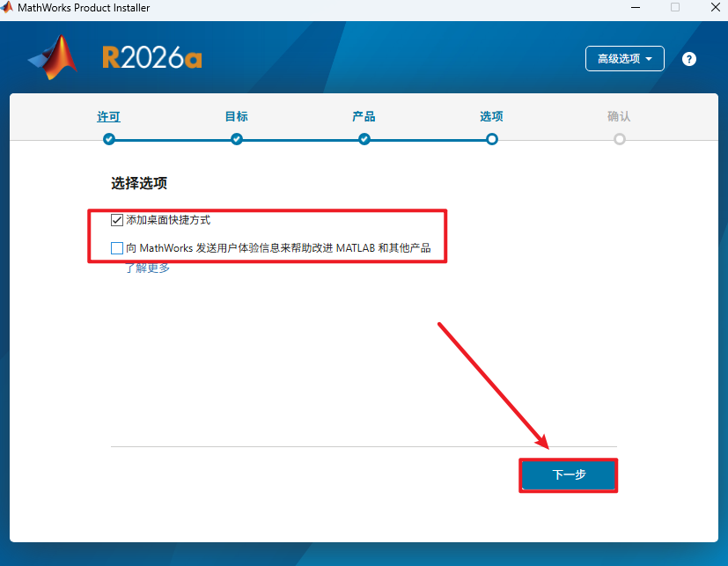The image size is (728, 566).
Task: Enable sending user experience info to MathWorks
Action: [x=117, y=248]
